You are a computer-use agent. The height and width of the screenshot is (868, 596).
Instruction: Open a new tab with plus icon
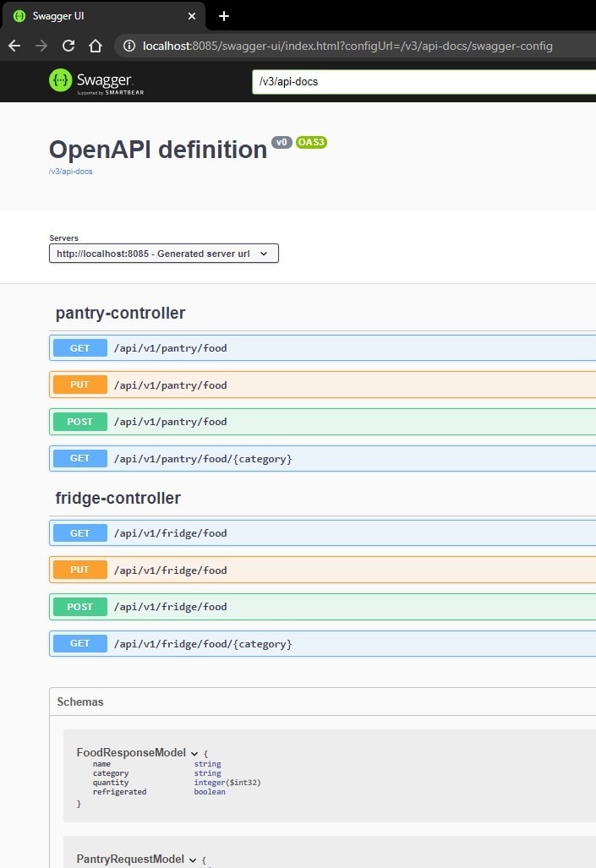point(224,16)
